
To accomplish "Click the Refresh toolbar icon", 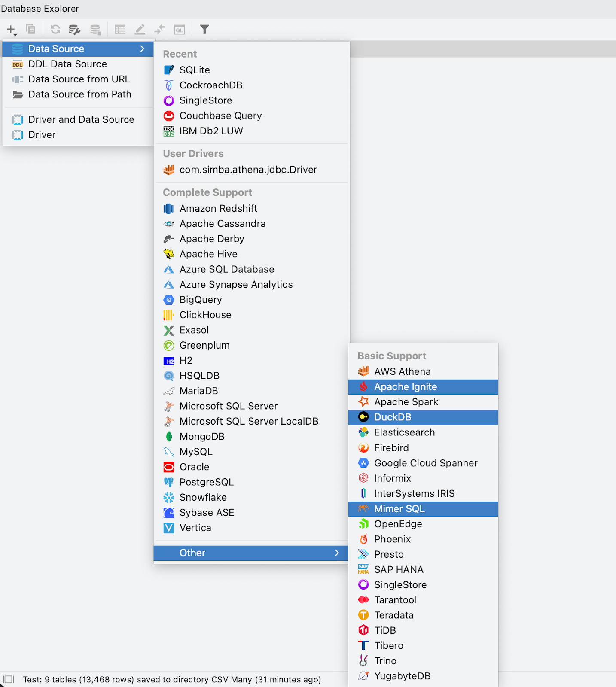I will point(55,29).
